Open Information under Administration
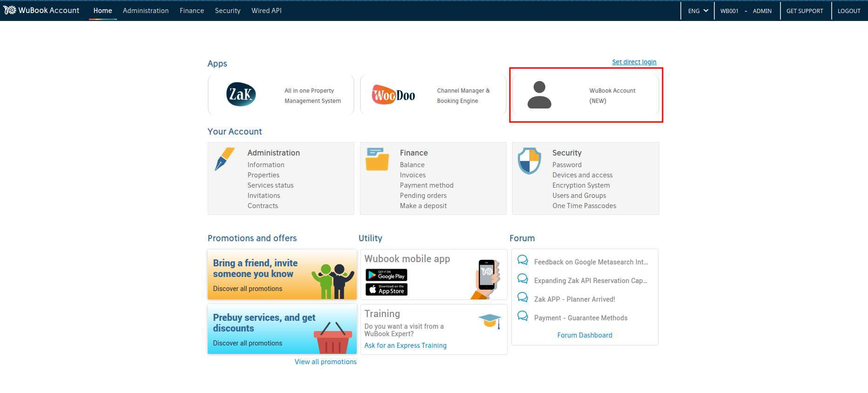The image size is (868, 393). (x=266, y=165)
